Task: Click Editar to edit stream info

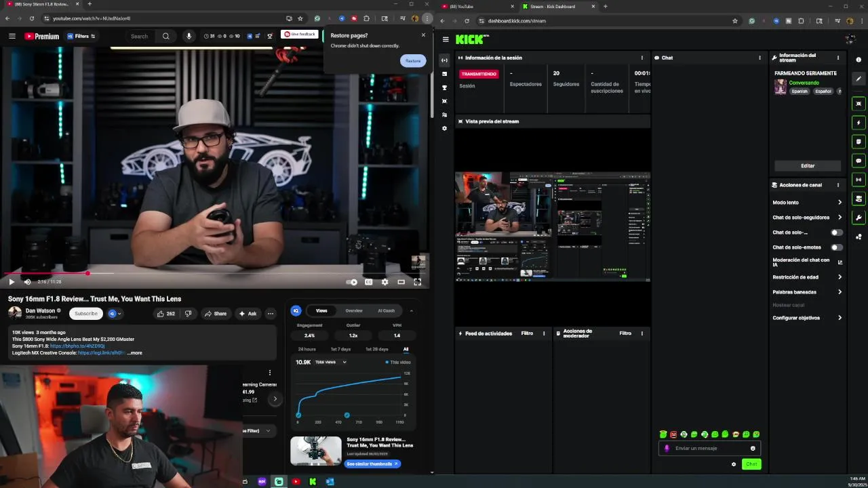Action: point(808,165)
